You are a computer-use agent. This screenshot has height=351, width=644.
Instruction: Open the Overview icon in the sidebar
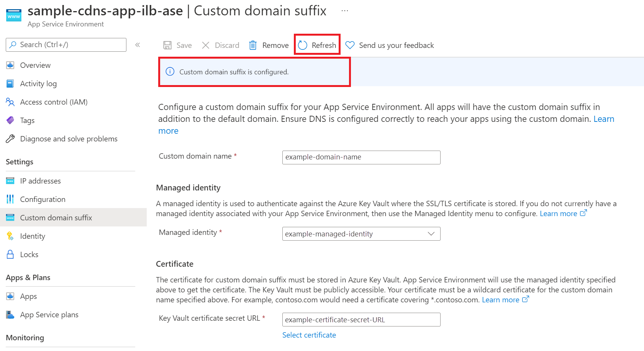coord(10,65)
